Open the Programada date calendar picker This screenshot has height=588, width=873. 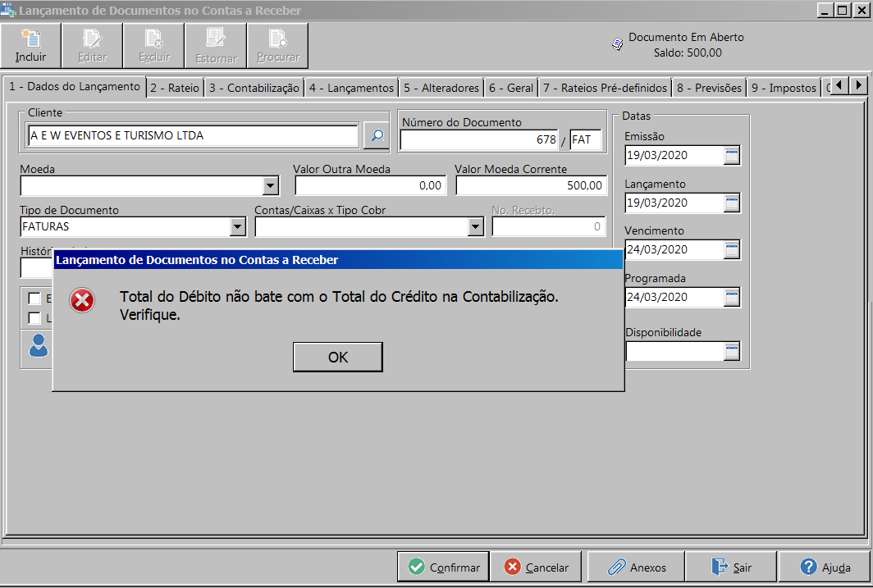pos(732,297)
